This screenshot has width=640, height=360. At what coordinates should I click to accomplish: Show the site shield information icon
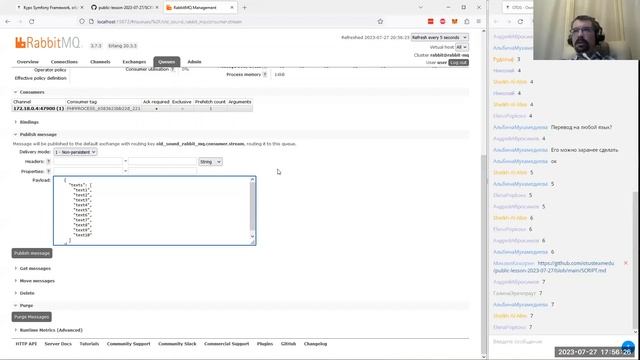(x=82, y=21)
